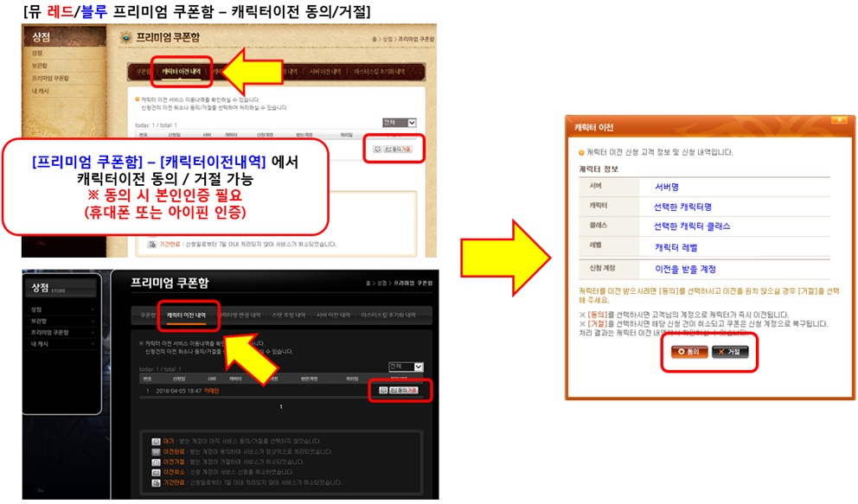
Task: Close the 캐릭터 이전 popup window
Action: click(x=839, y=120)
